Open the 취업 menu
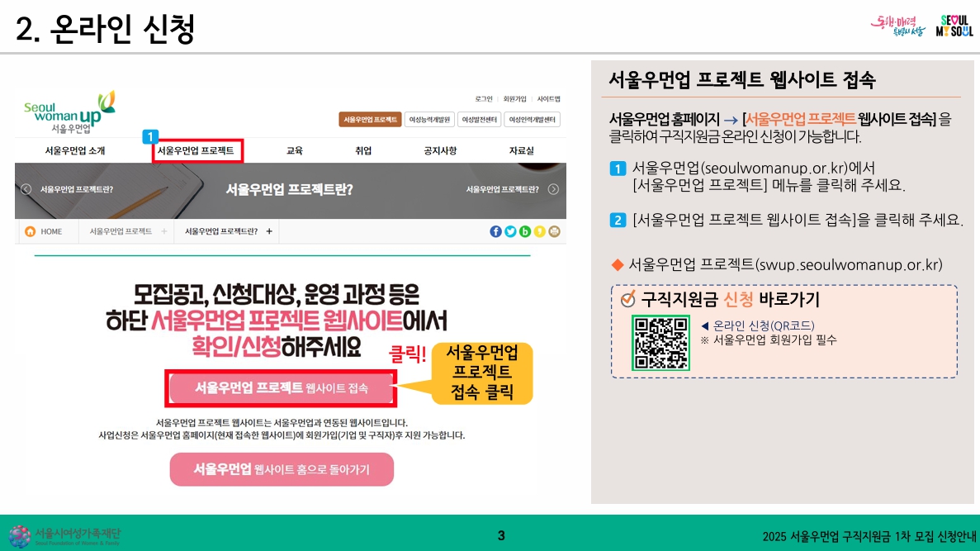This screenshot has width=980, height=551. coord(363,150)
